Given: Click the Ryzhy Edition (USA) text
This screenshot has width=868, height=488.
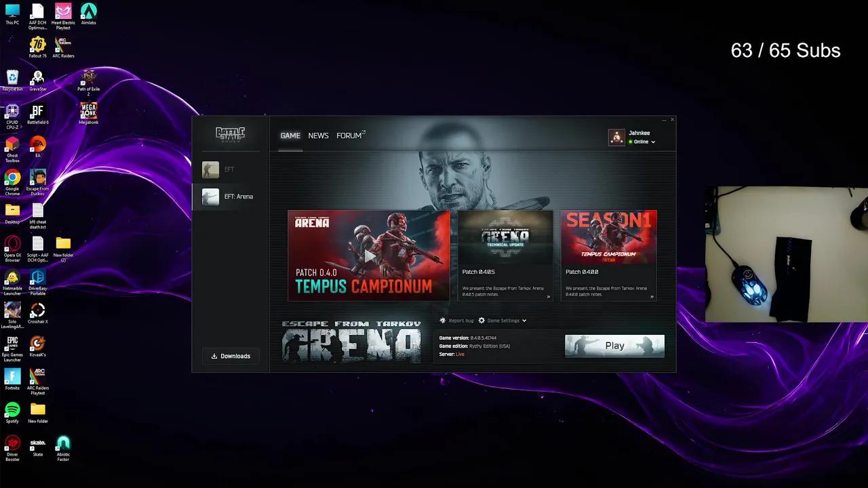Looking at the screenshot, I should click(490, 346).
